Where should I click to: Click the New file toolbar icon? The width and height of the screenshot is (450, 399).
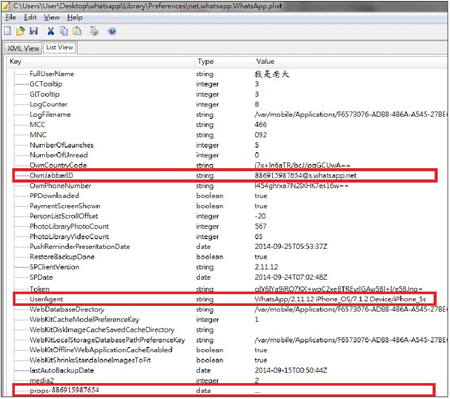tap(7, 31)
